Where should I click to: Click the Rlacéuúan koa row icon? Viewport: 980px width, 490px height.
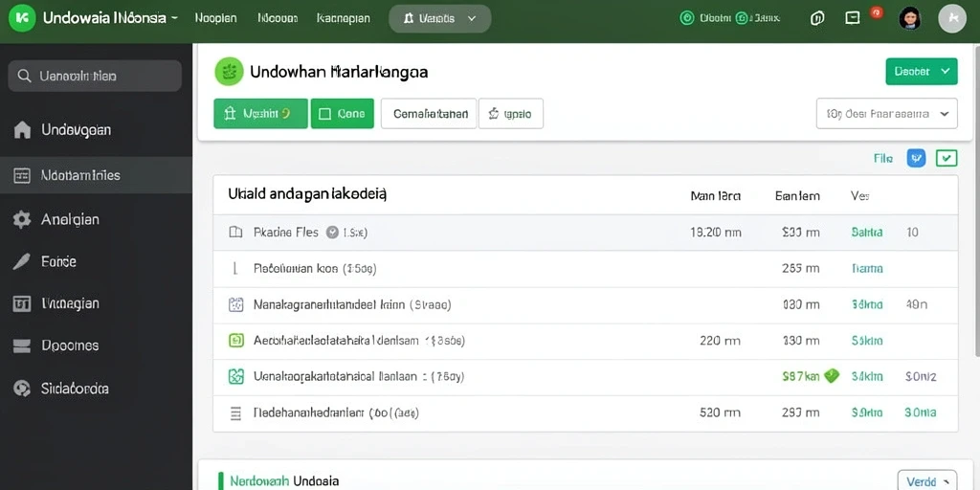pos(235,269)
